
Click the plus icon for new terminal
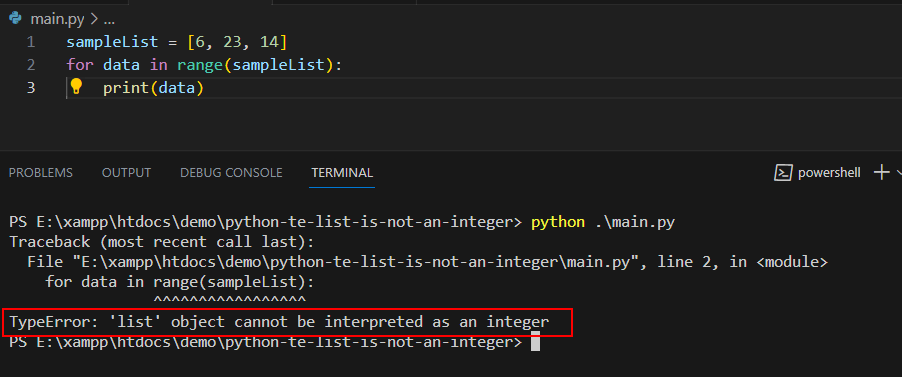[x=881, y=172]
